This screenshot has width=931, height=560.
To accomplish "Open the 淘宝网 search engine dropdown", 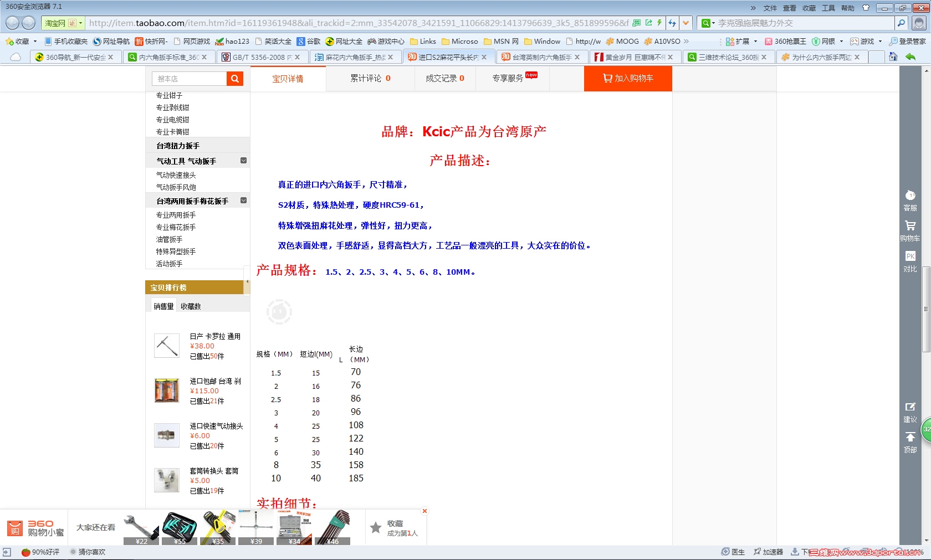I will 80,23.
